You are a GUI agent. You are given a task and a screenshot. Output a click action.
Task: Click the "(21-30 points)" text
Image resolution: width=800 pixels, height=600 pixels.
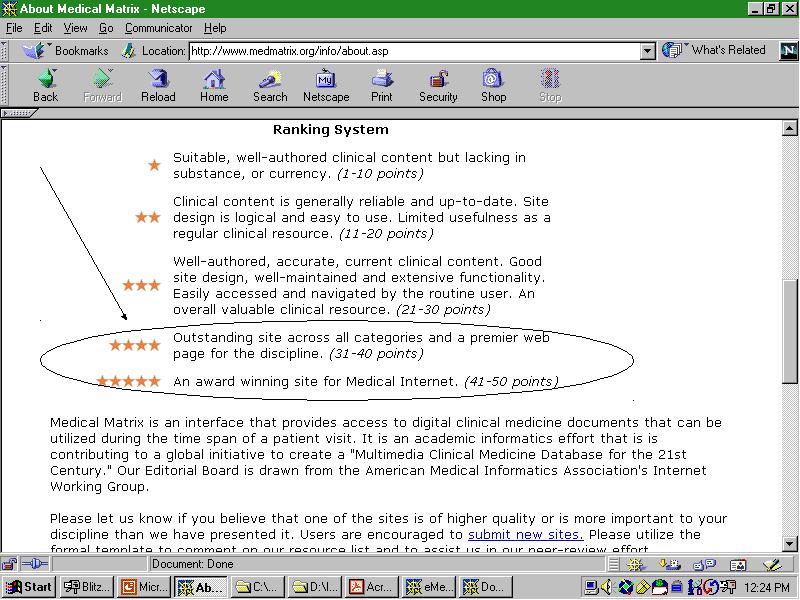coord(443,309)
